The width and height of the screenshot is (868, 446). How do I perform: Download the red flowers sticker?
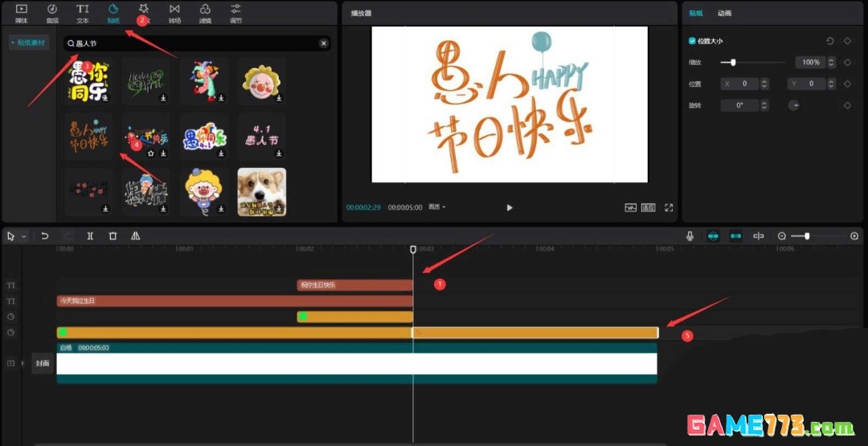tap(105, 209)
